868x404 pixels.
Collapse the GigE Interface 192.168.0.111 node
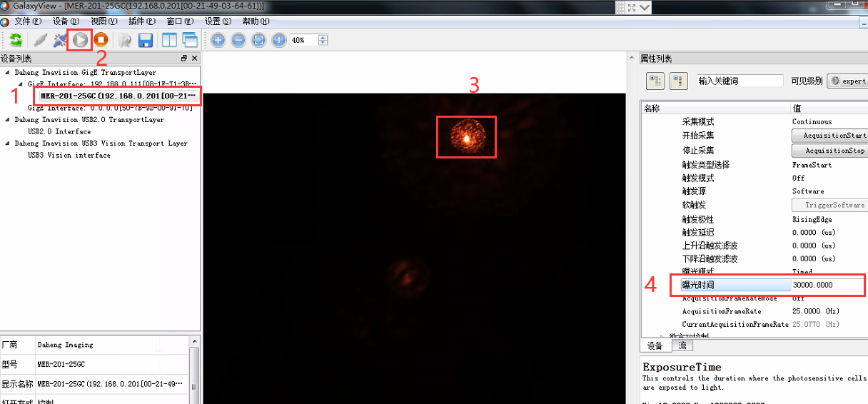19,84
